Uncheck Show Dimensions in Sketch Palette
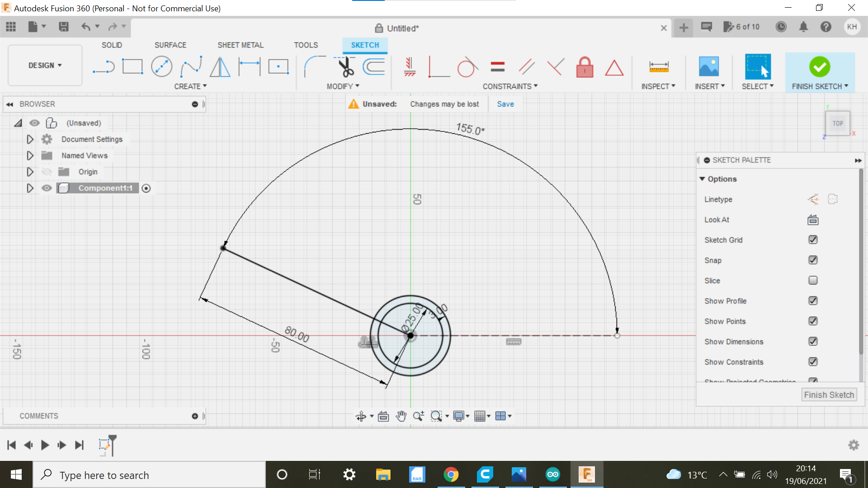The width and height of the screenshot is (868, 488). point(813,342)
